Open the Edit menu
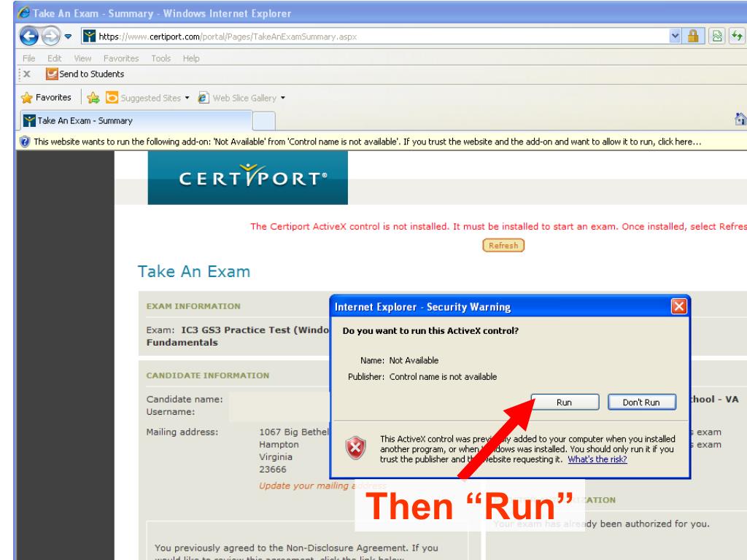This screenshot has height=560, width=747. [54, 58]
